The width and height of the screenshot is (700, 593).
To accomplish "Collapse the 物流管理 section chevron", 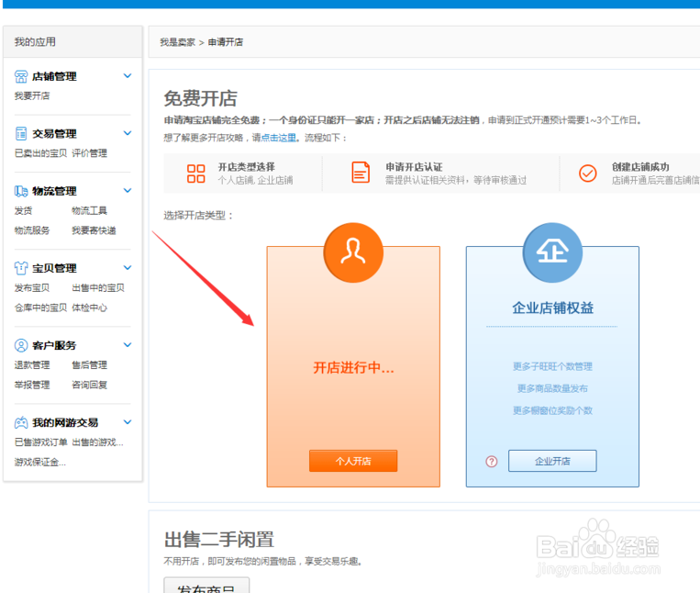I will pos(128,191).
